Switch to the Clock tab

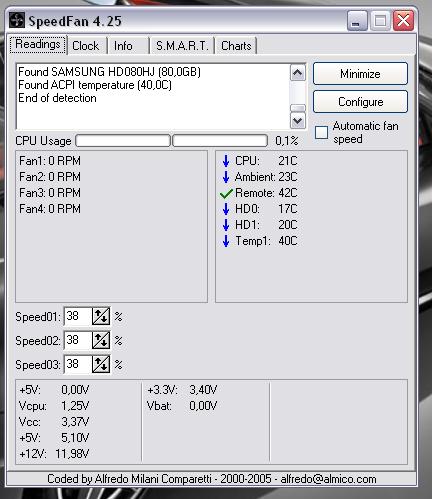coord(86,46)
